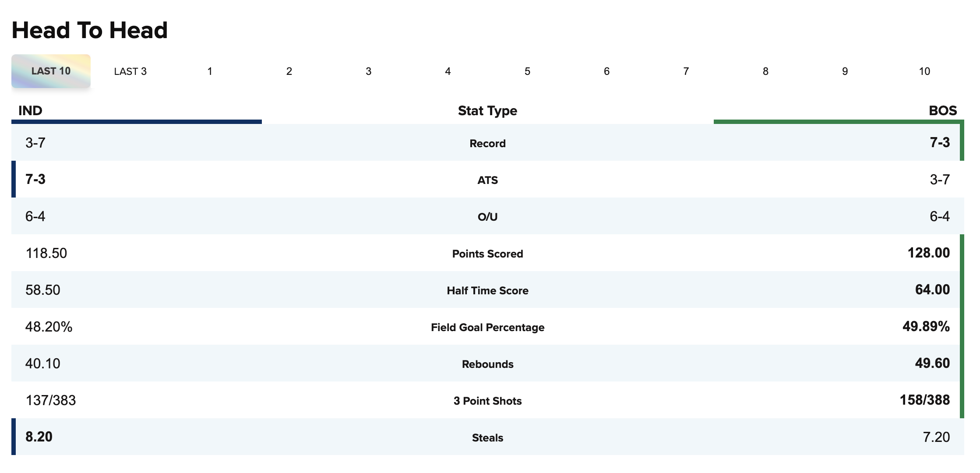
Task: Select the LAST 10 tab
Action: [x=51, y=71]
